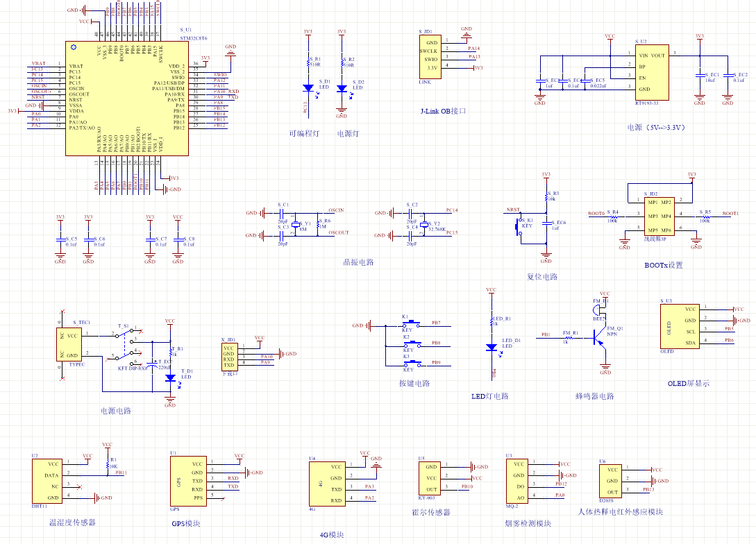This screenshot has height=544, width=756.
Task: Select the K1 push button key
Action: [x=412, y=323]
